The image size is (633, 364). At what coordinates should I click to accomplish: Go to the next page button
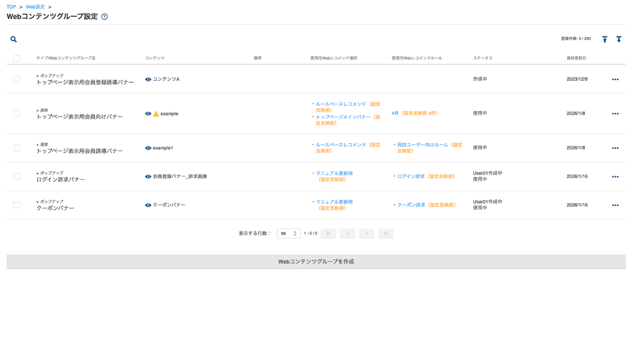pos(367,233)
